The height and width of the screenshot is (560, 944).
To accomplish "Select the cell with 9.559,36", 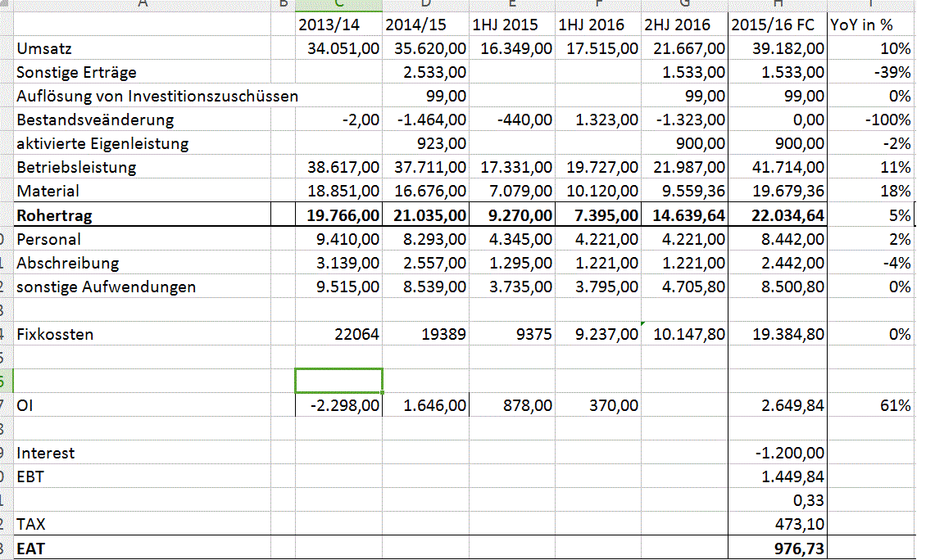I will click(x=684, y=191).
